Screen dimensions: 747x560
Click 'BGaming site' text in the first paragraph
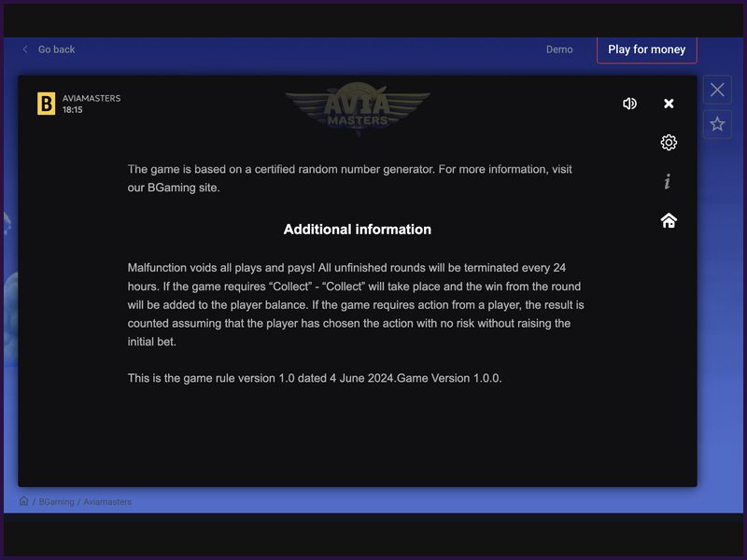(x=184, y=188)
